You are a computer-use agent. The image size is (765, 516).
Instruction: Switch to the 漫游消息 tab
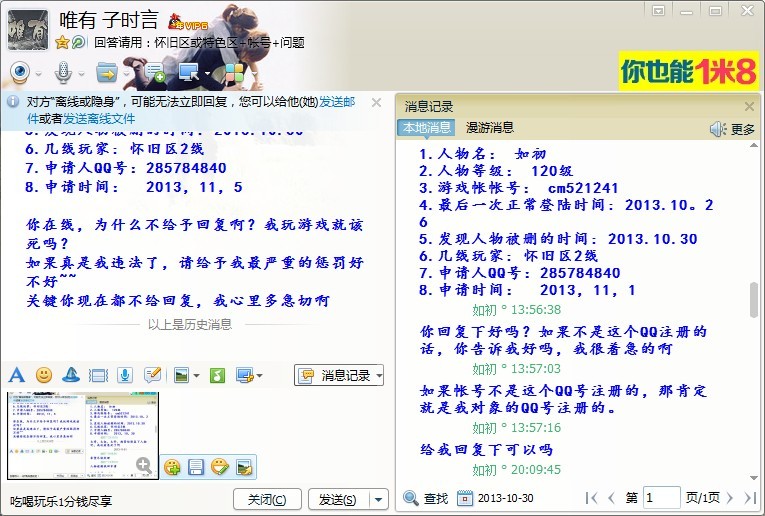[x=489, y=127]
